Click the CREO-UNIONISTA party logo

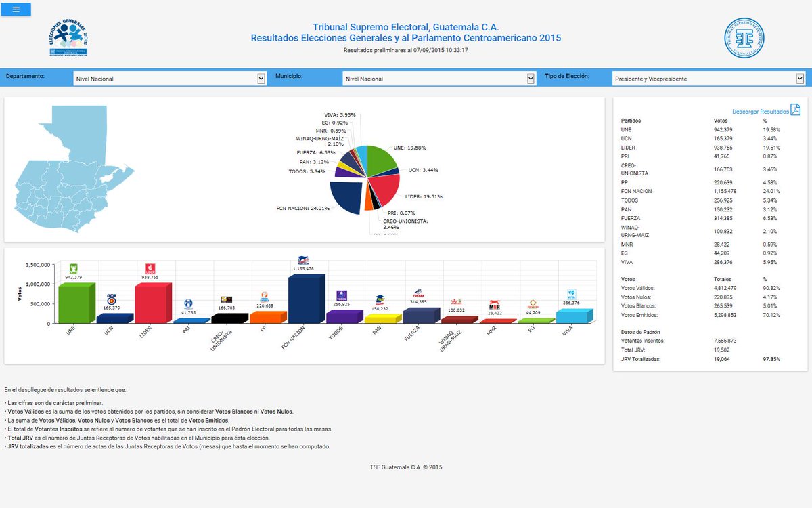[x=227, y=299]
